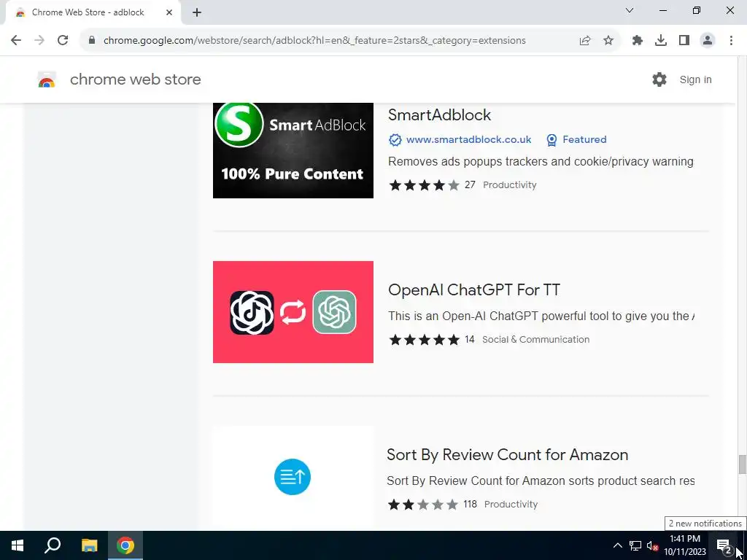Reload the current page
This screenshot has height=560, width=747.
point(63,41)
